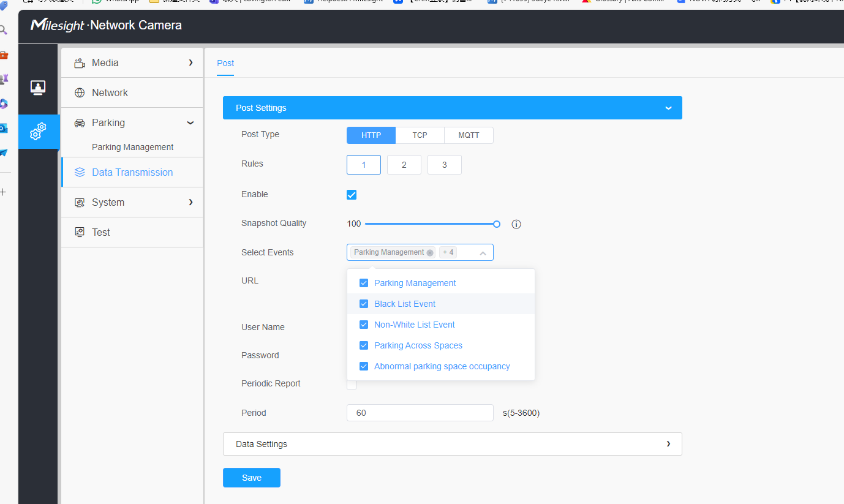Click the +4 tag in Select Events
844x504 pixels.
(x=448, y=252)
